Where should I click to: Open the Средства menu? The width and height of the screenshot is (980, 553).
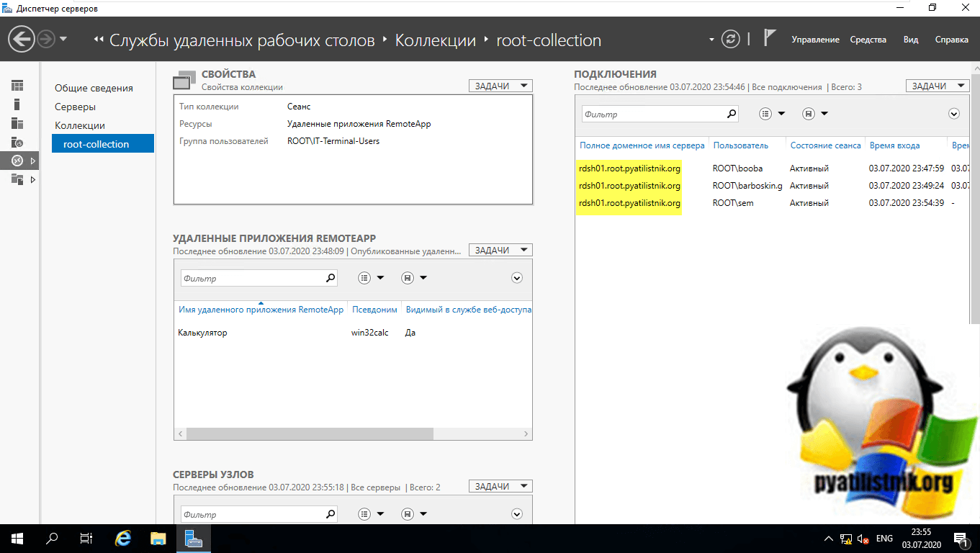pos(868,40)
